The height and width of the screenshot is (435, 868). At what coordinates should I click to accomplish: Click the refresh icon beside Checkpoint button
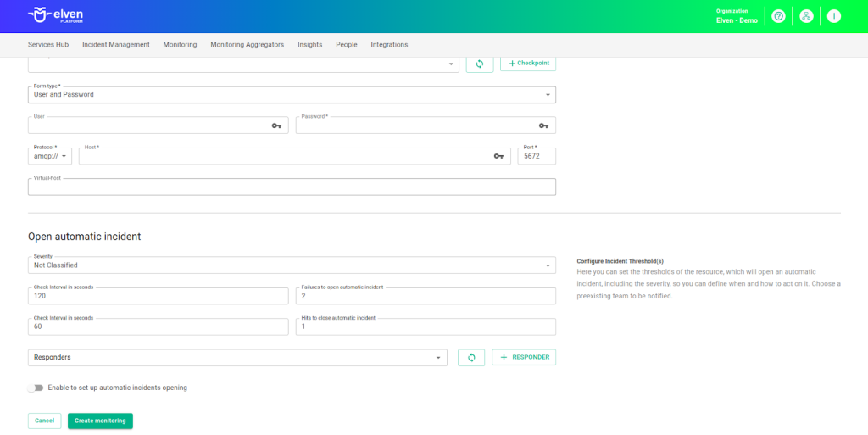480,64
